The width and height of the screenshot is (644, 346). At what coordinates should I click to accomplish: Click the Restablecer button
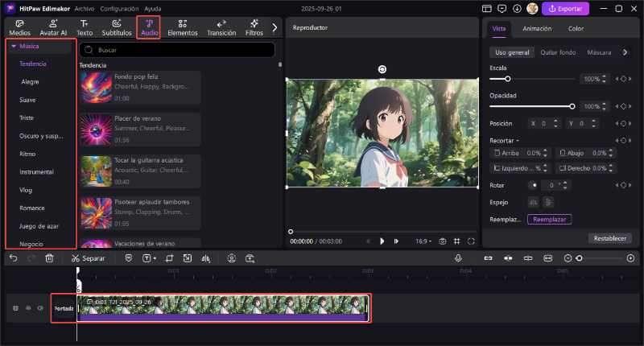pos(610,238)
